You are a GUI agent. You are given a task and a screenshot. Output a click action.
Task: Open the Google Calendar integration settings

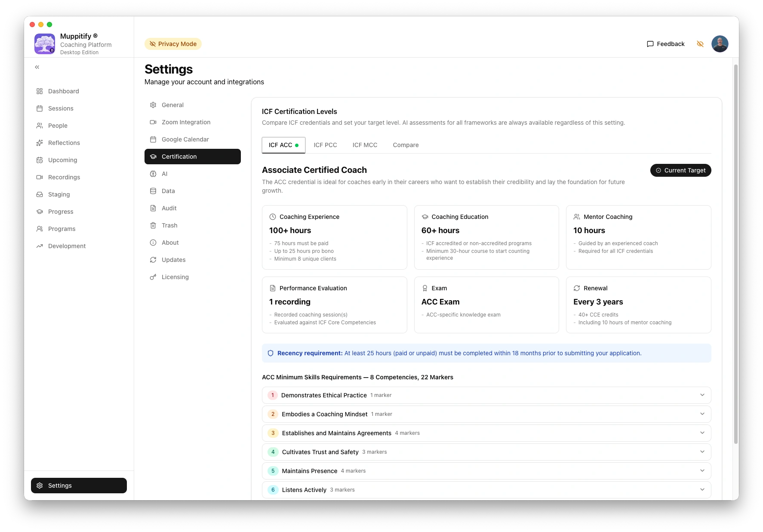[x=185, y=139]
